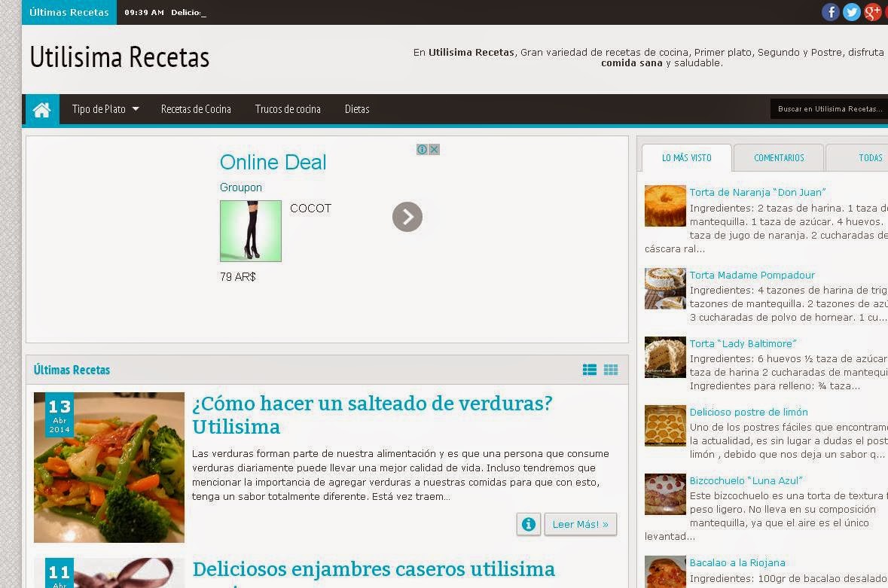Click info icon beside Leer Más
The height and width of the screenshot is (588, 888).
pyautogui.click(x=529, y=524)
